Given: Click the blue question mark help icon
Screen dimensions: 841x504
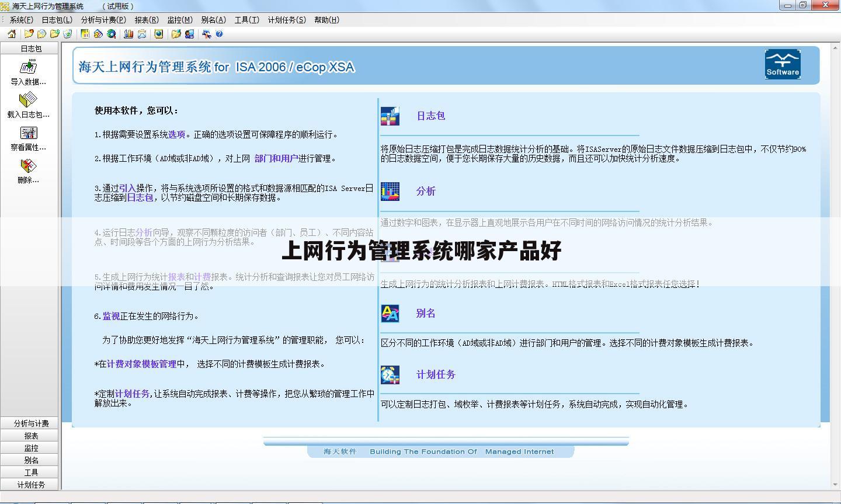Looking at the screenshot, I should pyautogui.click(x=219, y=34).
